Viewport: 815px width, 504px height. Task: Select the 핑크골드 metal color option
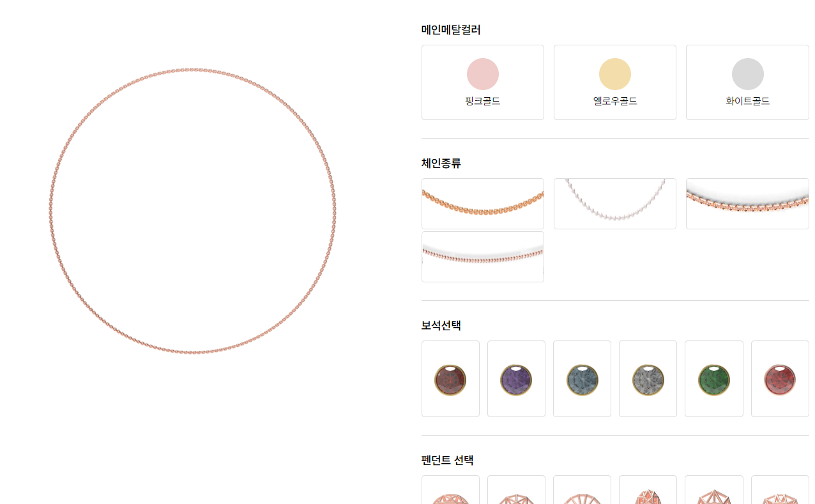click(x=482, y=82)
